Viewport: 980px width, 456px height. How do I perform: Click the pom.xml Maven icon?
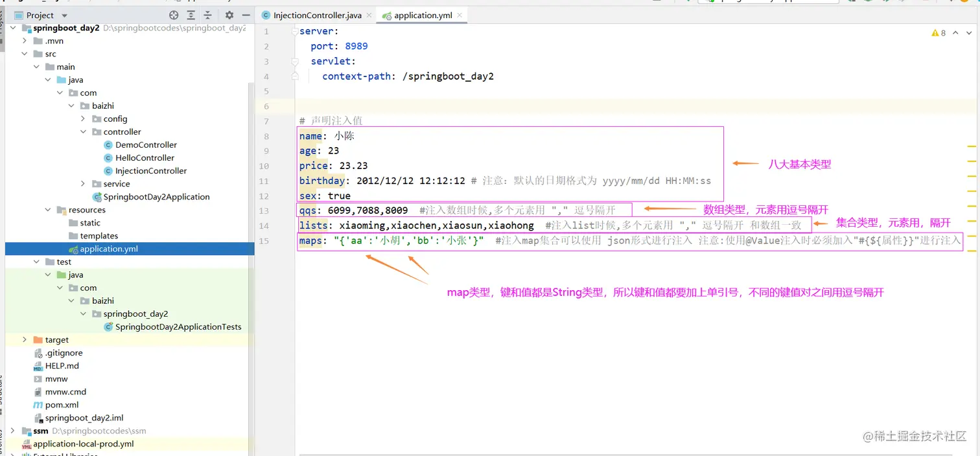(x=38, y=405)
